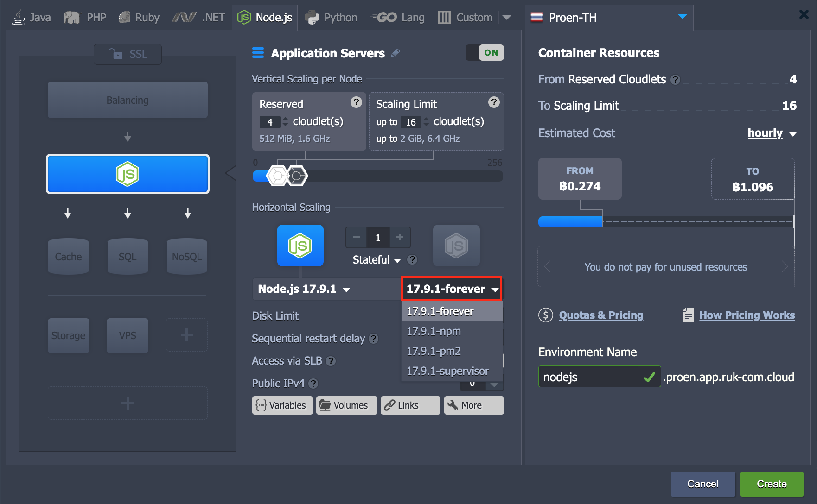Viewport: 817px width, 504px height.
Task: Click the Scaling Limit slider handle
Action: [297, 176]
